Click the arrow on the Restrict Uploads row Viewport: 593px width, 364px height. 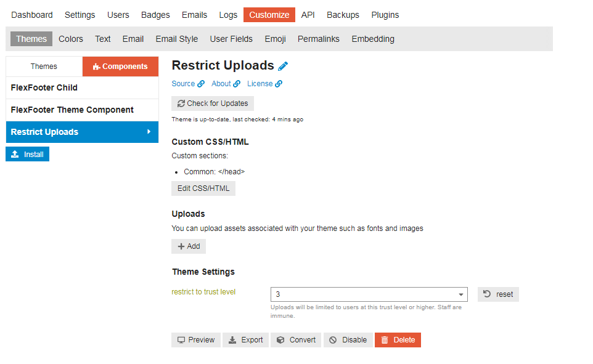(149, 132)
